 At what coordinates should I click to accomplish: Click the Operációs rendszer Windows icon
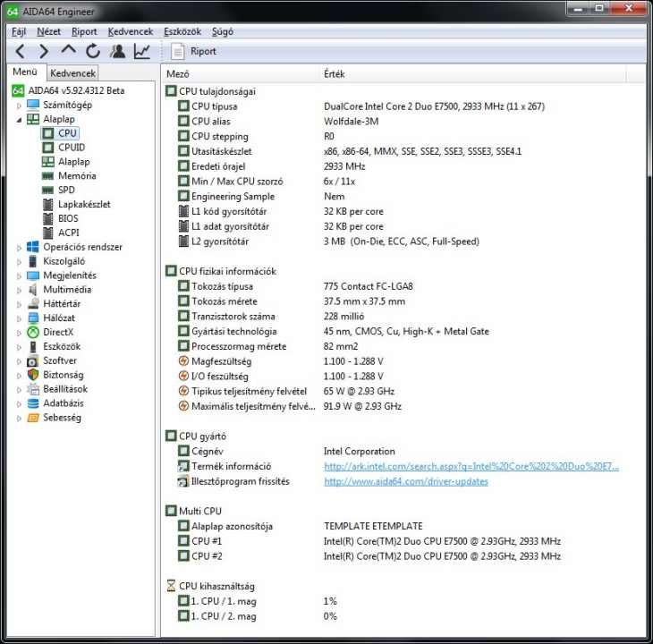click(x=33, y=247)
